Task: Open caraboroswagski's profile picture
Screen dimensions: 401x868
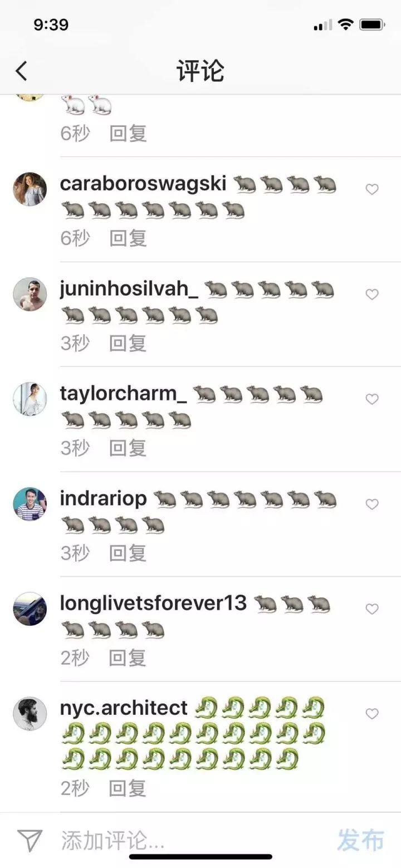Action: [x=30, y=189]
